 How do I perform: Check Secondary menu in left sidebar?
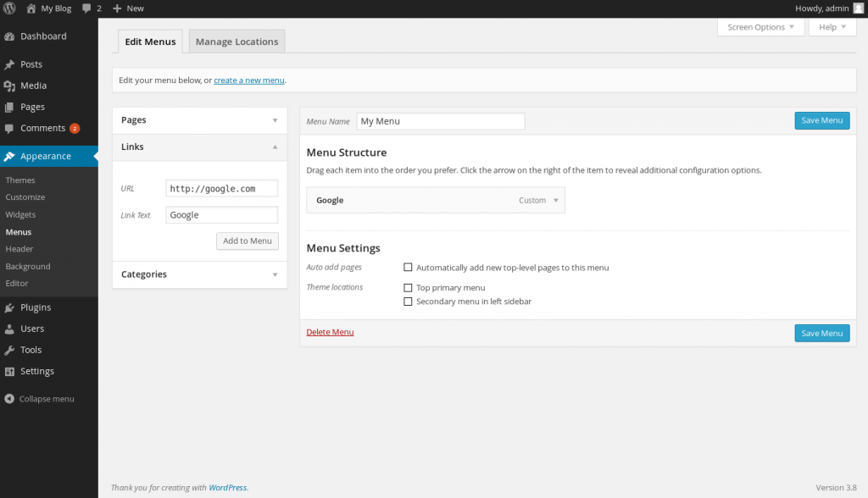(x=408, y=301)
